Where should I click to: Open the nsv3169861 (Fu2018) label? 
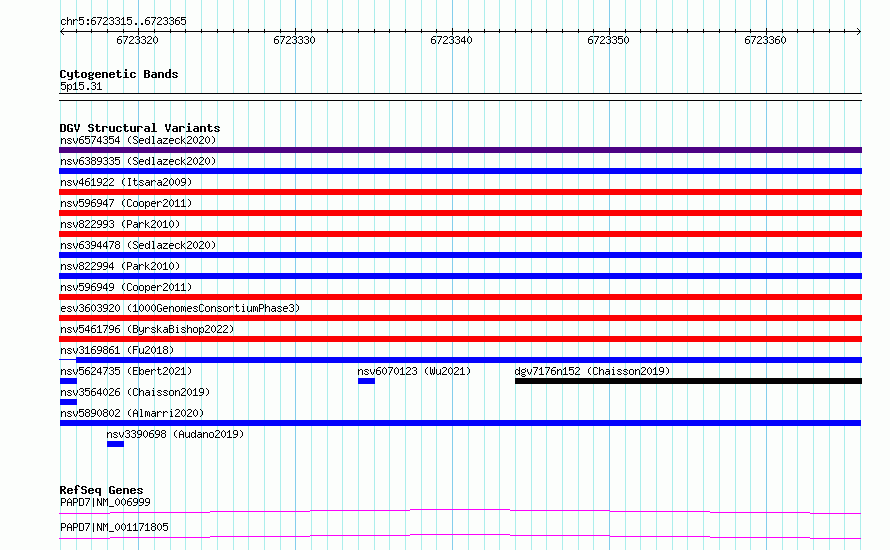(x=117, y=350)
